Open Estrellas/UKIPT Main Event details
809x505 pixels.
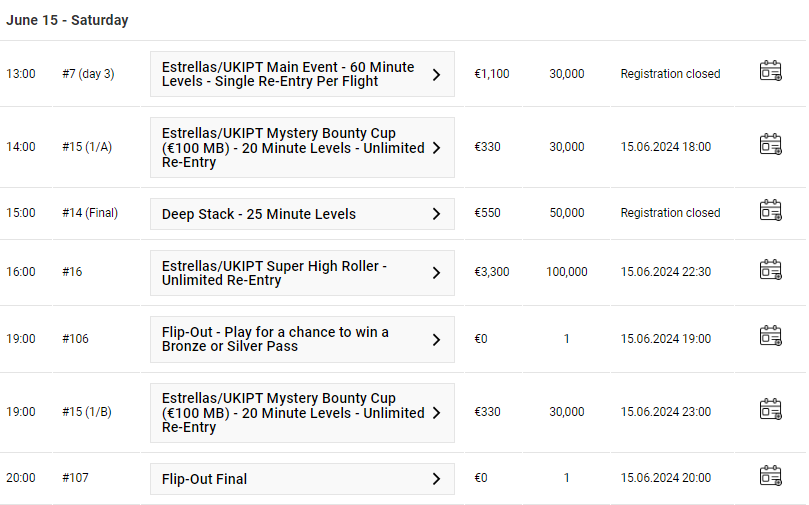click(302, 74)
